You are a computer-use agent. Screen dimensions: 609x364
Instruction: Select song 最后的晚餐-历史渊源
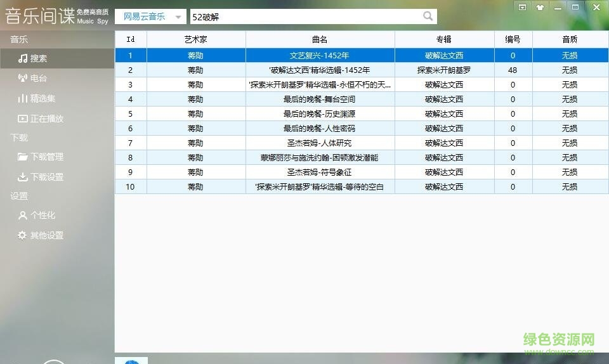pos(319,114)
